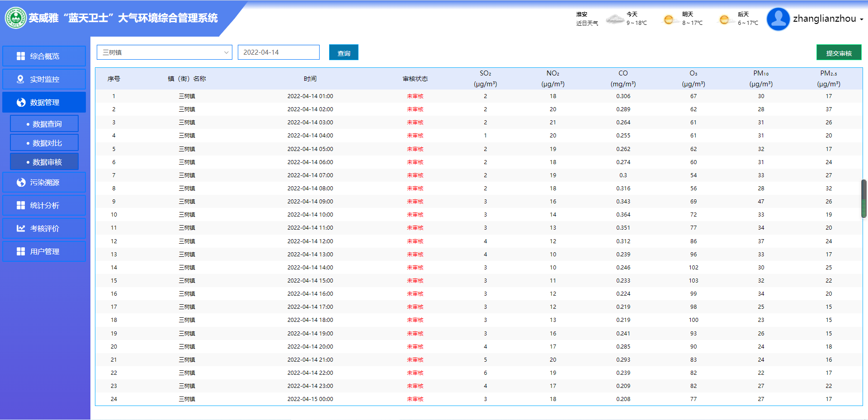
Task: Open the 数据查询 submenu item
Action: [44, 124]
